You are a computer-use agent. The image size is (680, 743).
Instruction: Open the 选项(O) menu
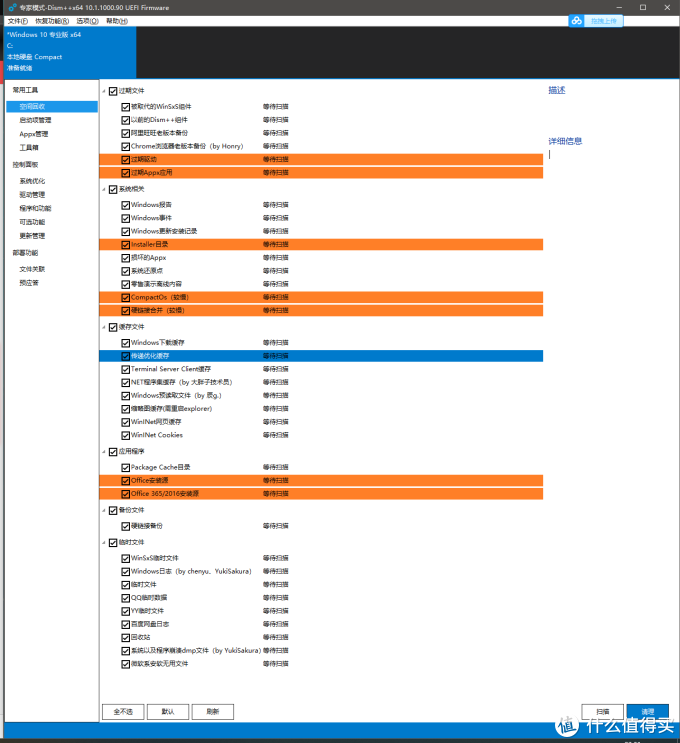click(x=87, y=21)
